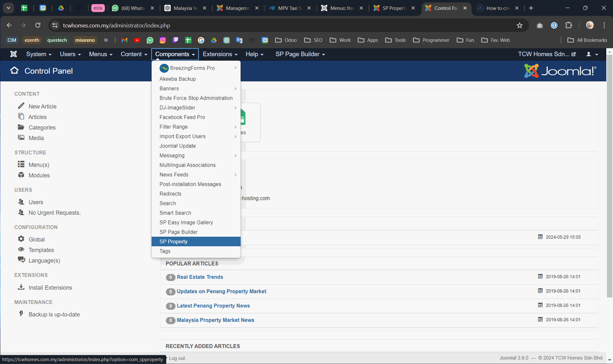Click the Modules cube icon
Image resolution: width=613 pixels, height=364 pixels.
click(21, 175)
